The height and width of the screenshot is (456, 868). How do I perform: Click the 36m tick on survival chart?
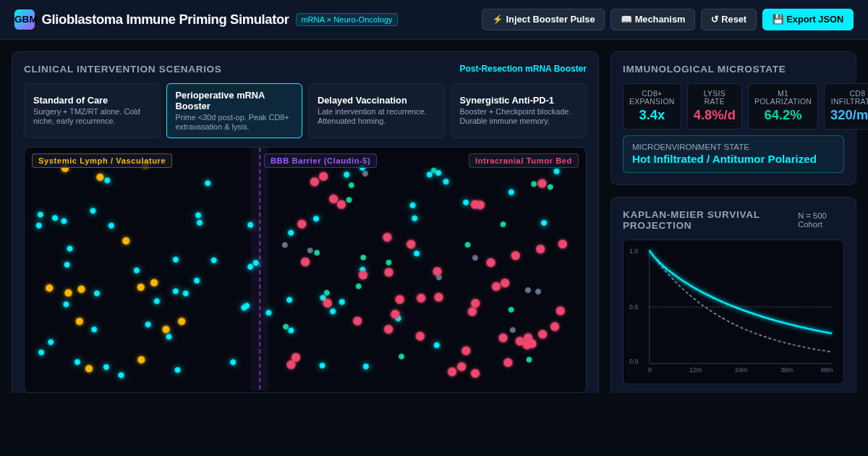787,370
